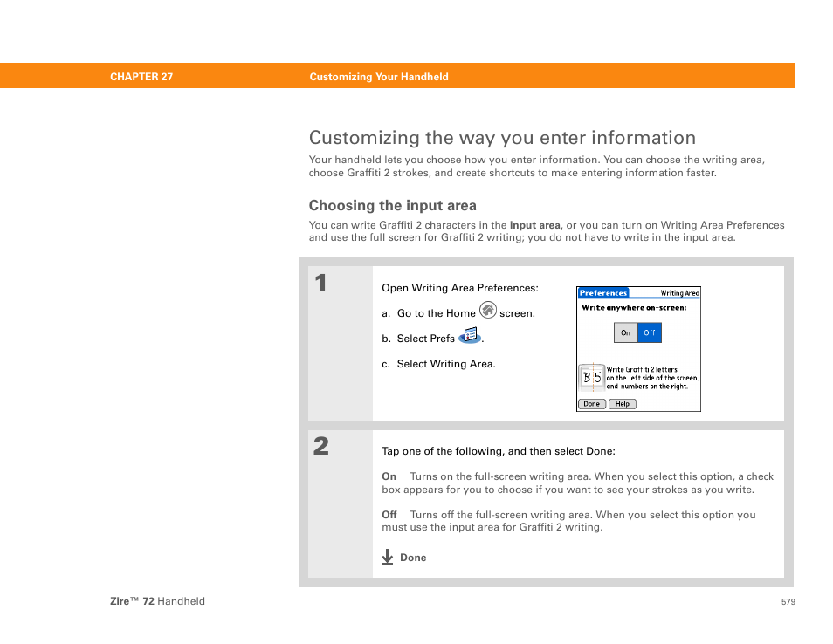This screenshot has height=644, width=833.
Task: Click the large step 2 number
Action: tap(321, 447)
